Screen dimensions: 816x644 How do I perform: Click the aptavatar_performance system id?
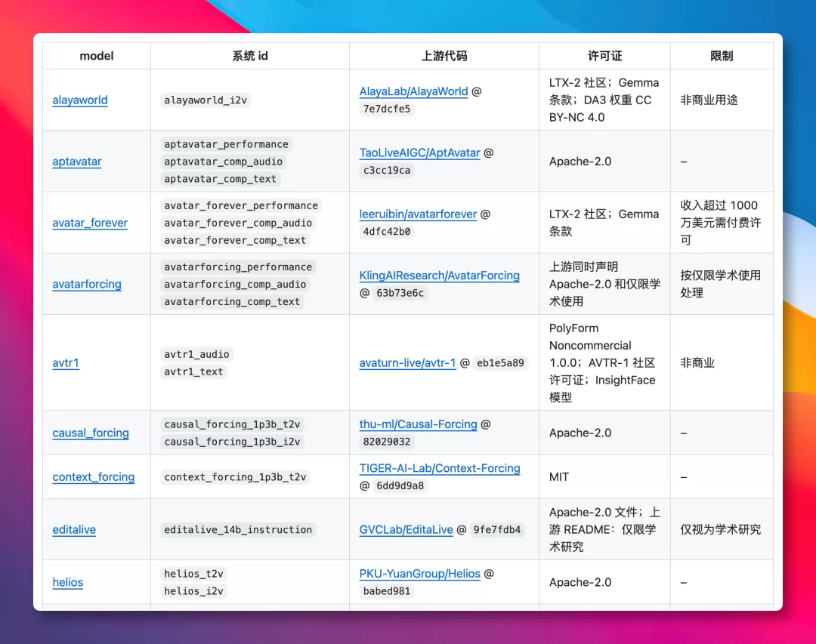[227, 144]
